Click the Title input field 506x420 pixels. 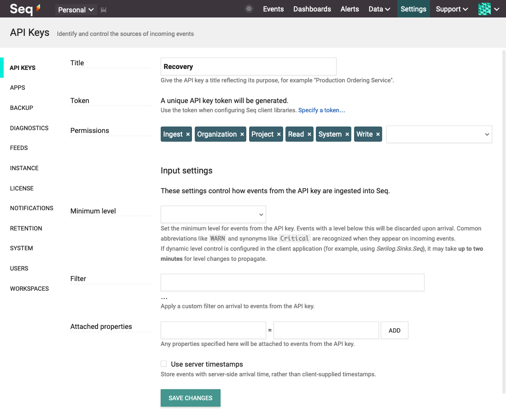coord(249,67)
